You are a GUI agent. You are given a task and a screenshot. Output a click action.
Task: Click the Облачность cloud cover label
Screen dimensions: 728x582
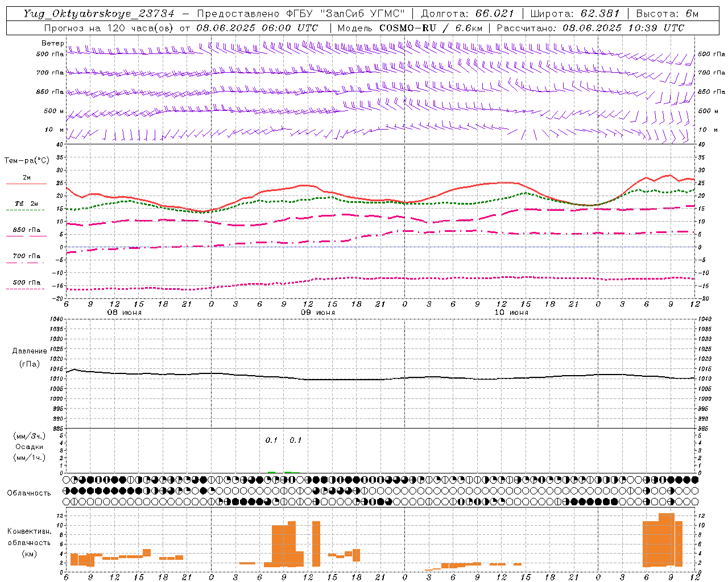point(29,493)
